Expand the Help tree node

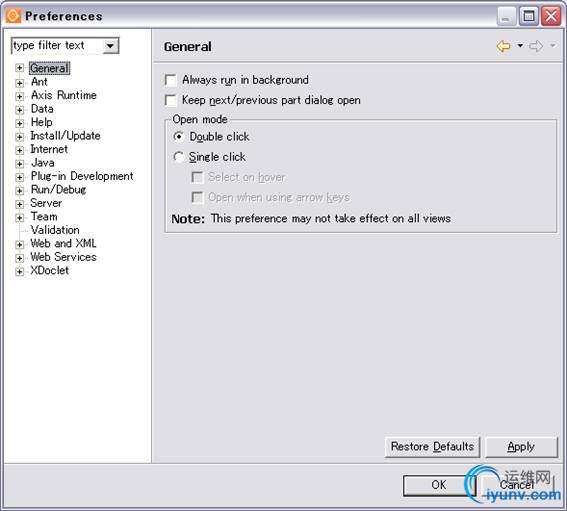click(20, 123)
